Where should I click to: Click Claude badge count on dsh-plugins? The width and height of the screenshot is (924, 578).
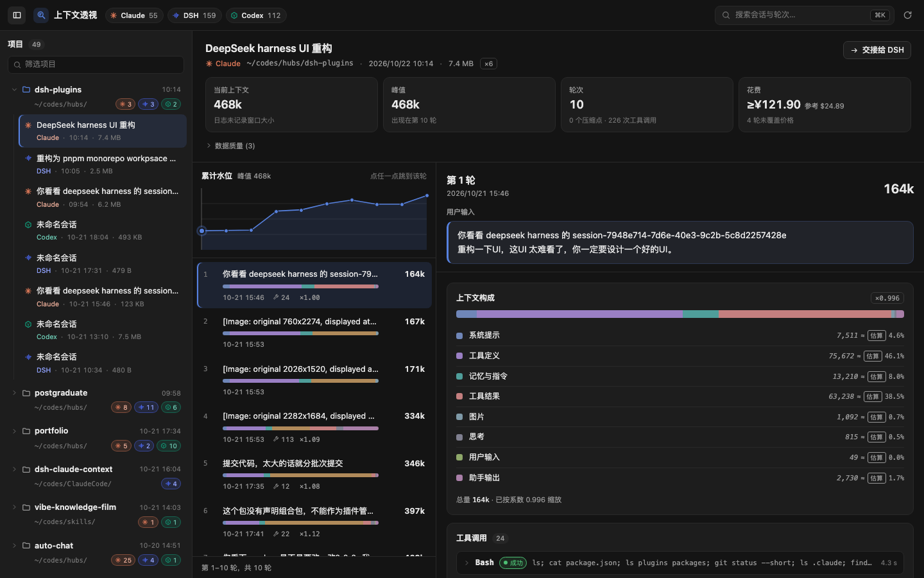coord(125,104)
